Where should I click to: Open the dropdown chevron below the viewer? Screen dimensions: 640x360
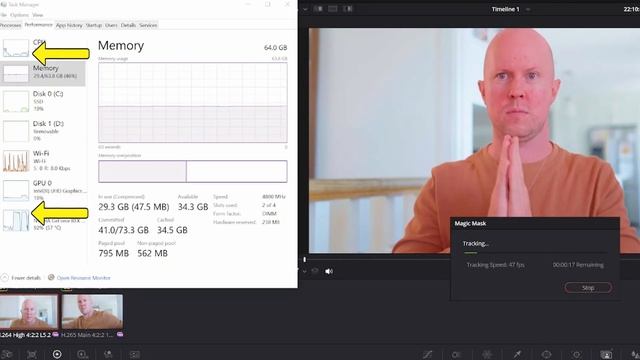(x=304, y=271)
